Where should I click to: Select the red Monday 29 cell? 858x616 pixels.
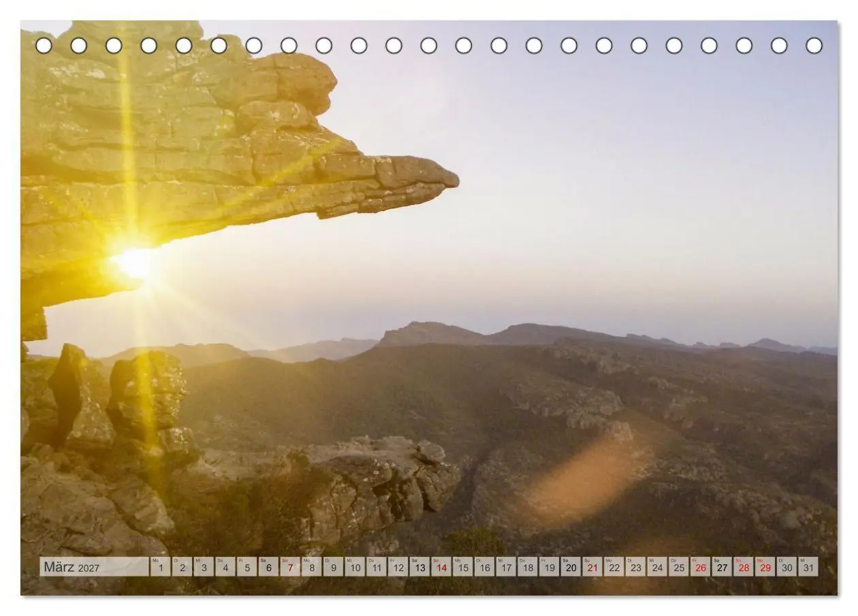tap(765, 567)
